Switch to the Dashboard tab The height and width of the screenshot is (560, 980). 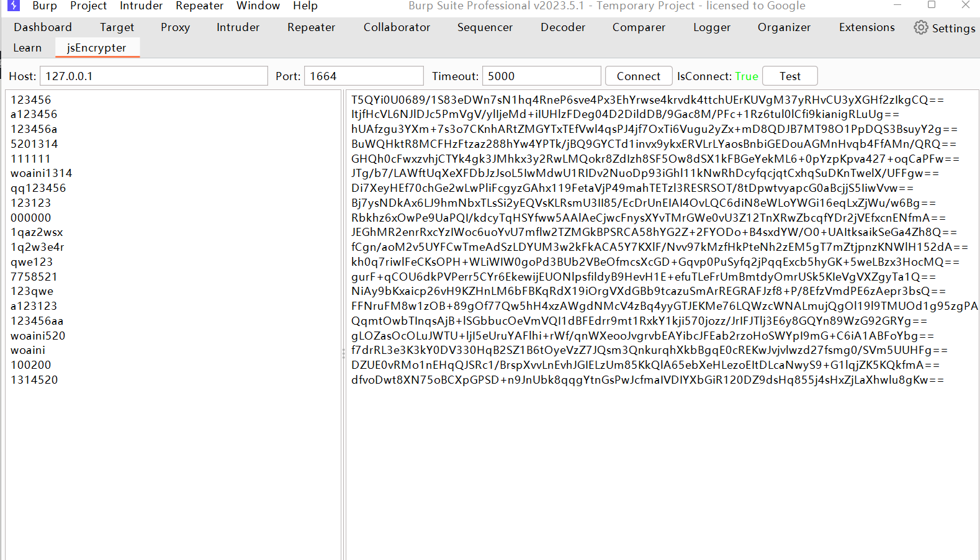[x=43, y=27]
